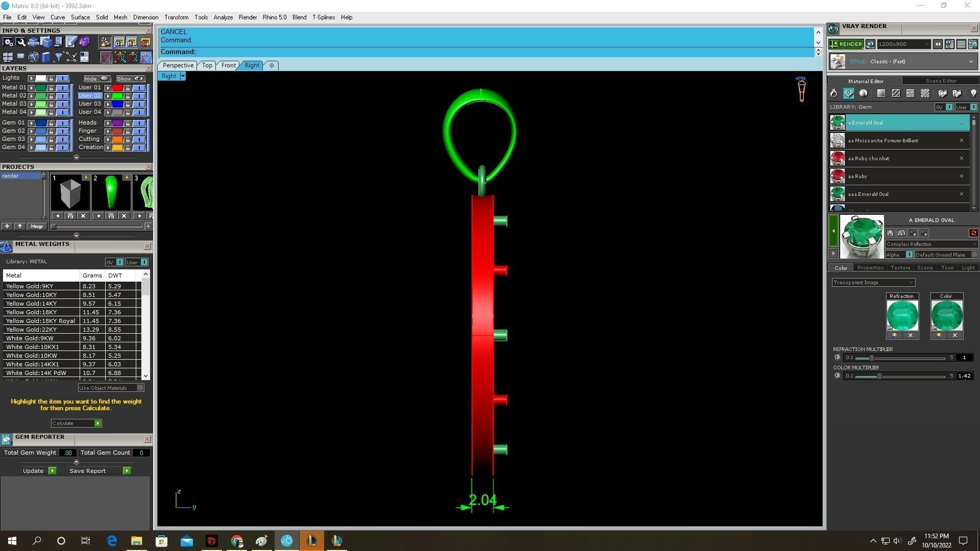
Task: Toggle lock on User 01 layer
Action: click(x=128, y=88)
